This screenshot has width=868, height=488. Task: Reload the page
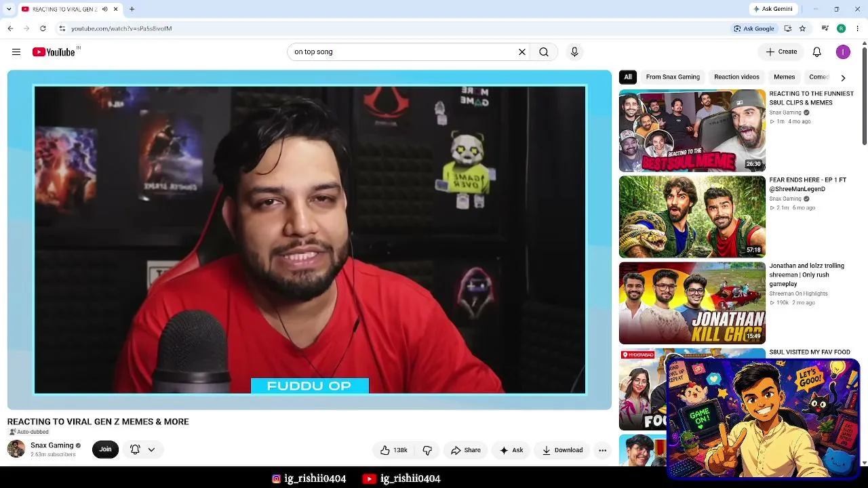click(x=43, y=28)
